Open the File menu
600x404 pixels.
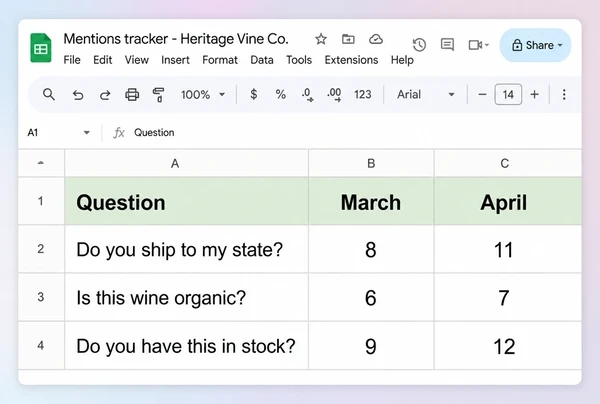pos(72,60)
